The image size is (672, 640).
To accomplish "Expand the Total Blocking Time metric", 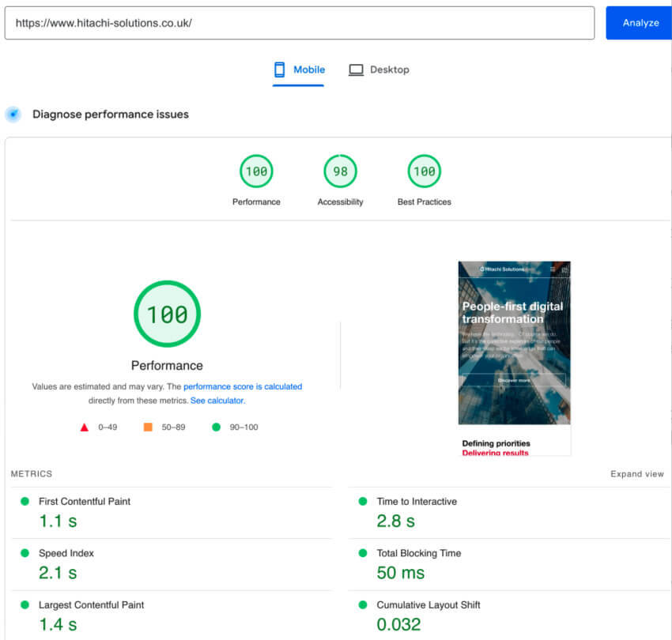I will pos(418,553).
